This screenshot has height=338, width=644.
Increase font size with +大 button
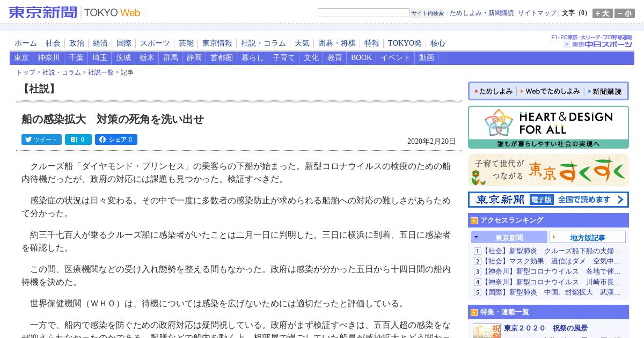coord(603,13)
